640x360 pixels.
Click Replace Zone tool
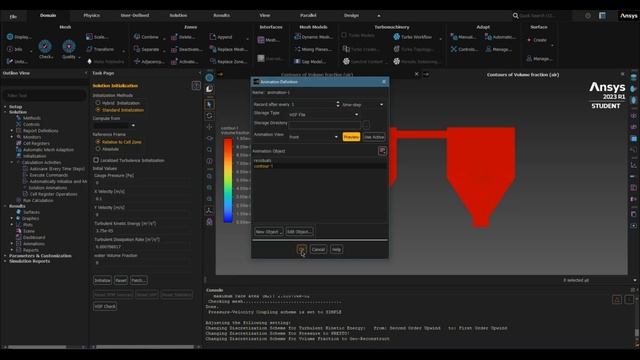[228, 62]
